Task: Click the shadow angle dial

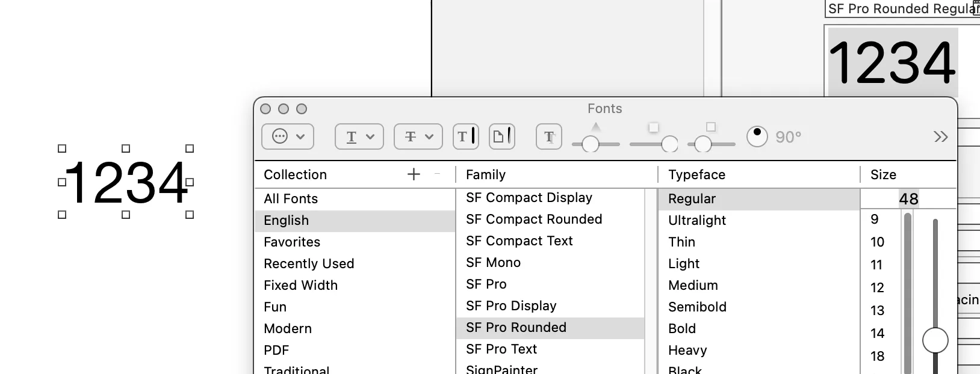Action: (x=757, y=136)
